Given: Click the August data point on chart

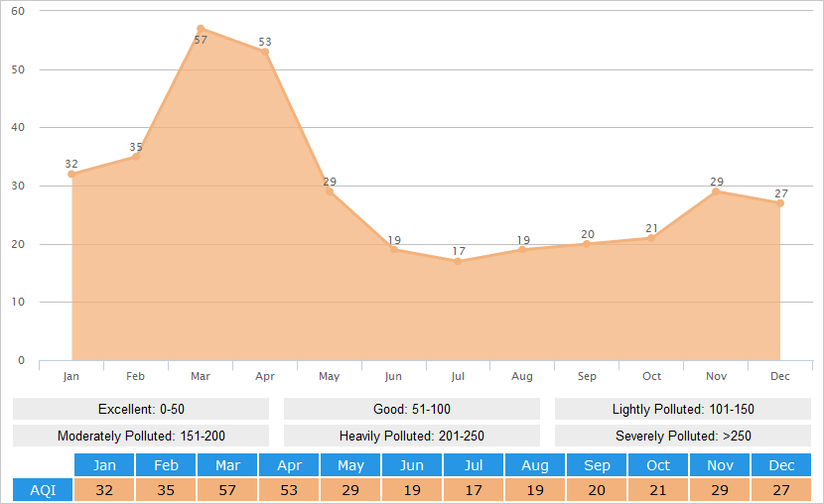Looking at the screenshot, I should coord(522,249).
